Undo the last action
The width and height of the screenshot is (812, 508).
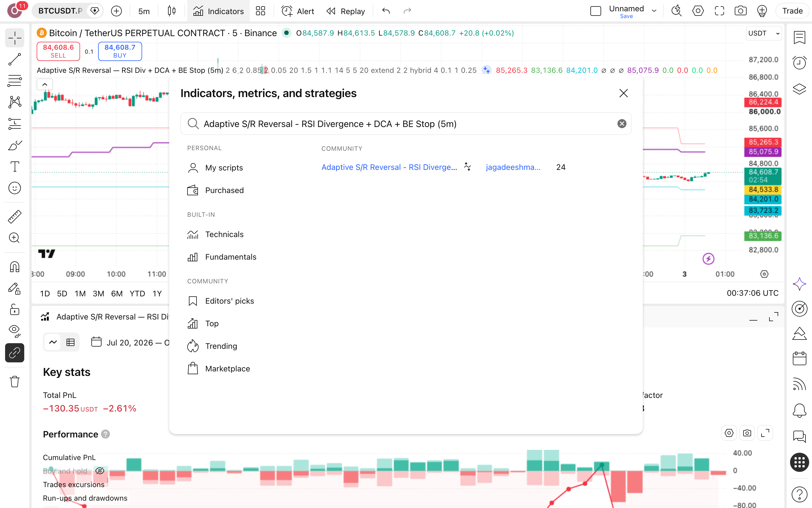tap(386, 11)
